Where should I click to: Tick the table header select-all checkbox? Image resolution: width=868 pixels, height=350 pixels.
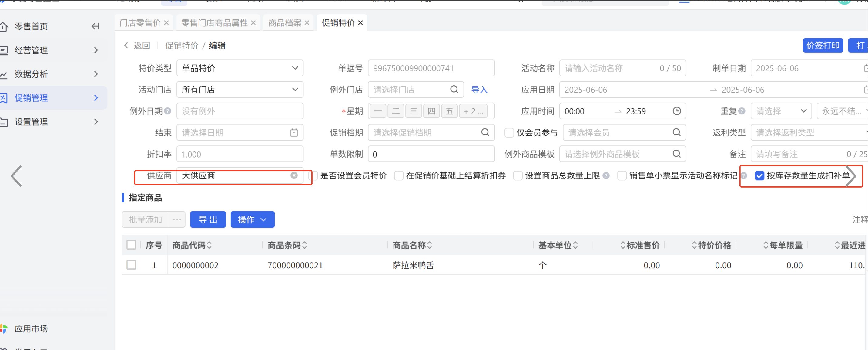pyautogui.click(x=131, y=245)
